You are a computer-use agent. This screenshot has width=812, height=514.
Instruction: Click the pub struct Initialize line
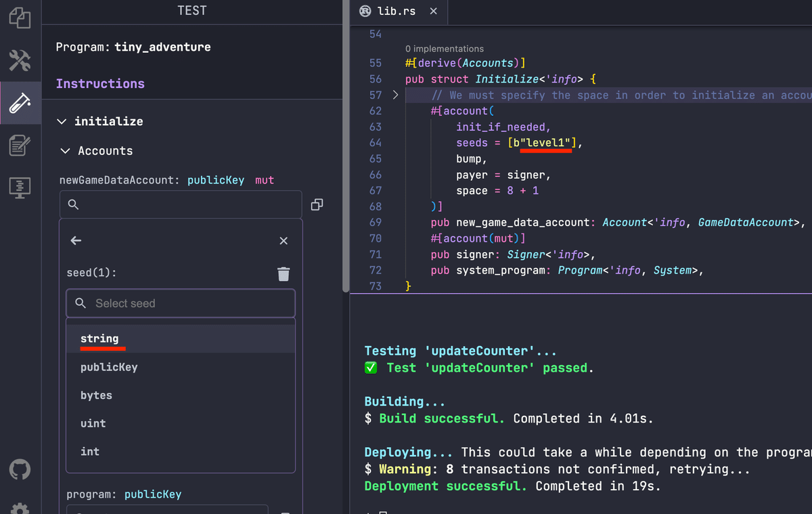(x=500, y=79)
